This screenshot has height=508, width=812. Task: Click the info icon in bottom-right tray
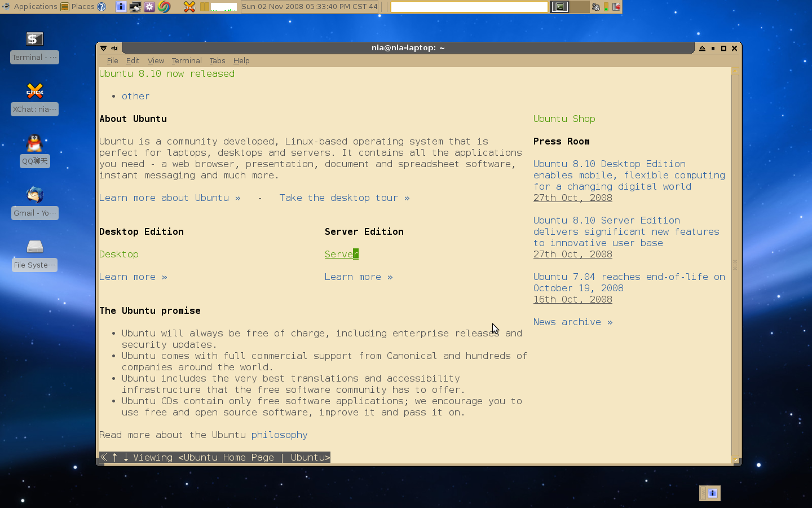713,493
